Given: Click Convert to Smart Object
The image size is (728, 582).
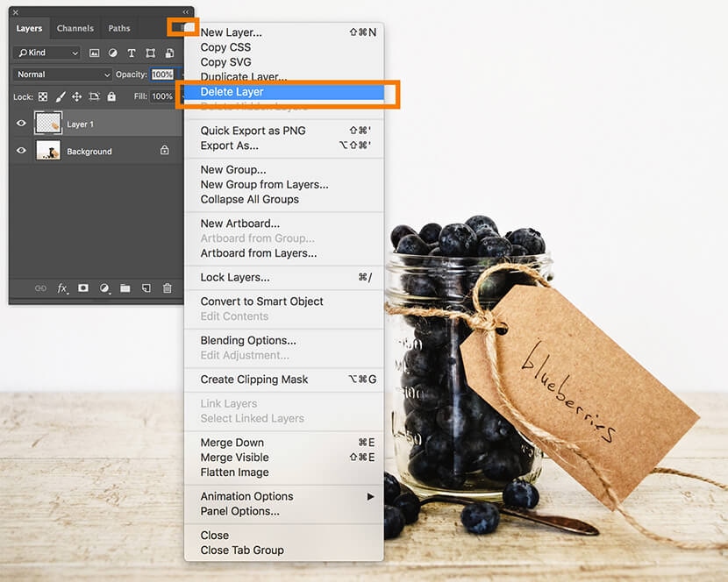Looking at the screenshot, I should coord(261,302).
